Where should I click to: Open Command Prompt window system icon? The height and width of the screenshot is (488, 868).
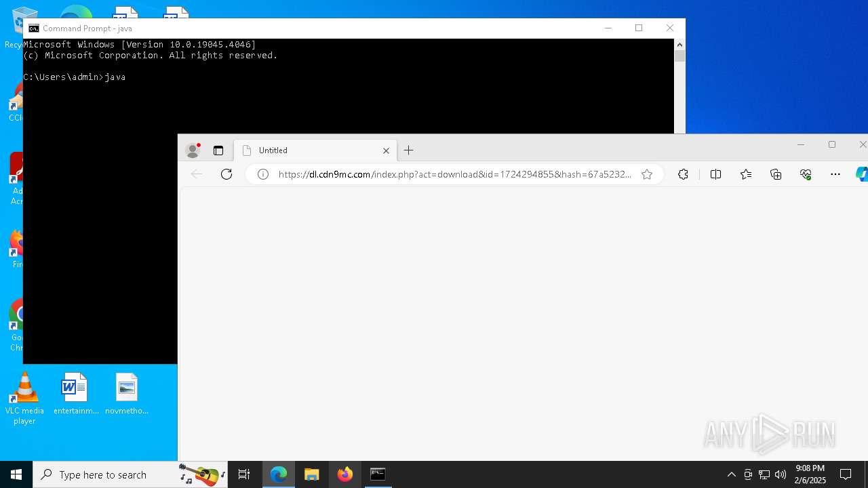pyautogui.click(x=33, y=28)
